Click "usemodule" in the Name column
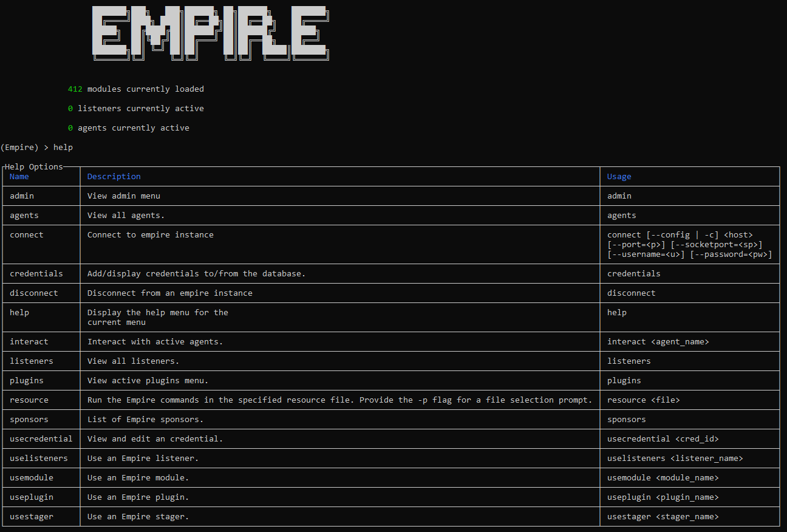 32,478
